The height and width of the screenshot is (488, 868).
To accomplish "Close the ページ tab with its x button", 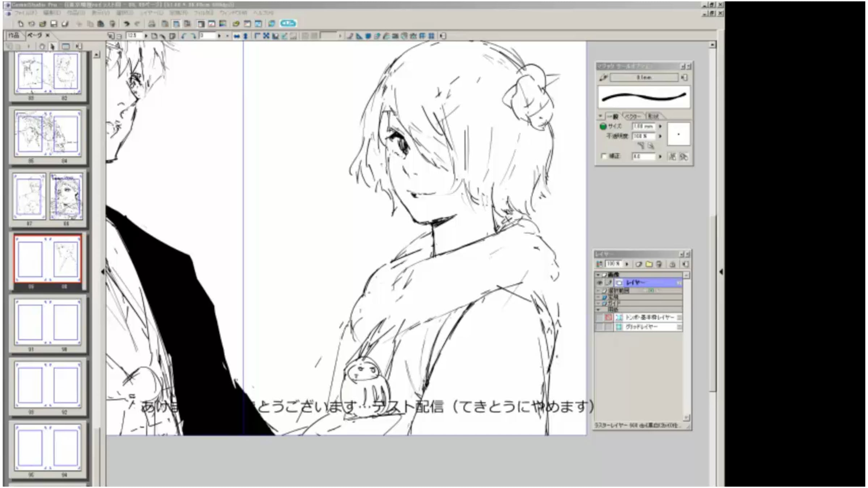I will (x=47, y=35).
